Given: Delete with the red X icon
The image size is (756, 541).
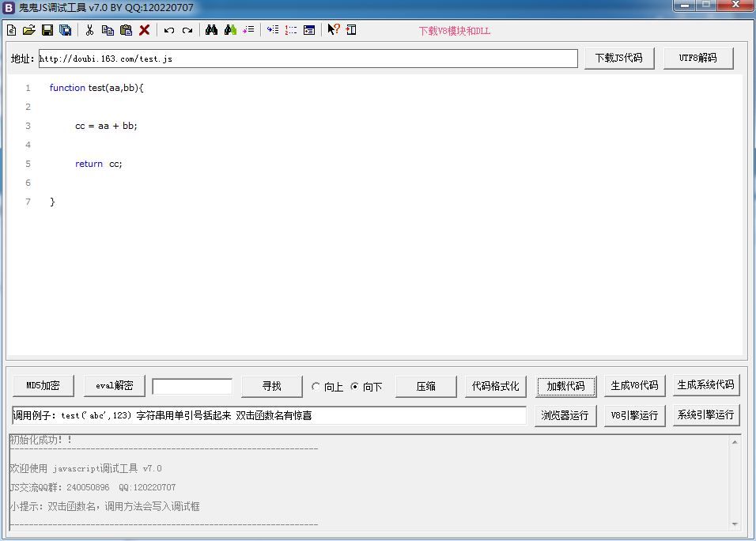Looking at the screenshot, I should point(144,30).
